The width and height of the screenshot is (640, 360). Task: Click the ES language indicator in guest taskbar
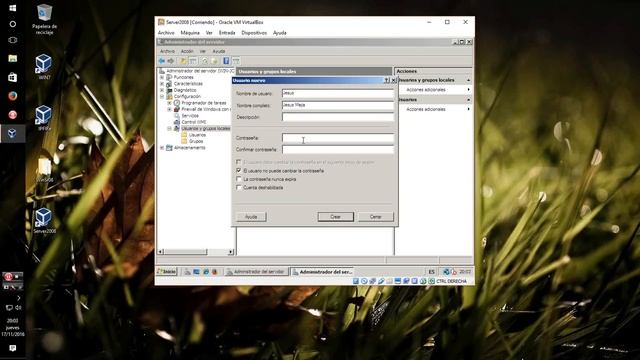coord(431,271)
